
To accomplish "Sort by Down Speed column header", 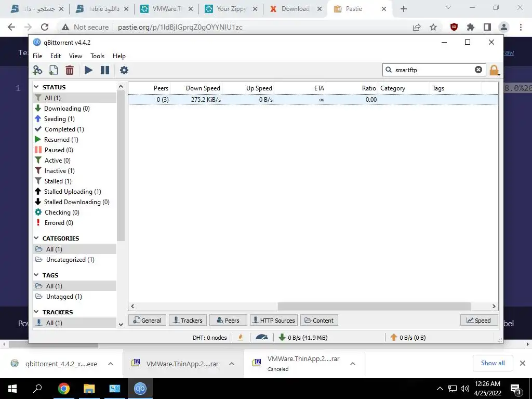I will click(203, 88).
